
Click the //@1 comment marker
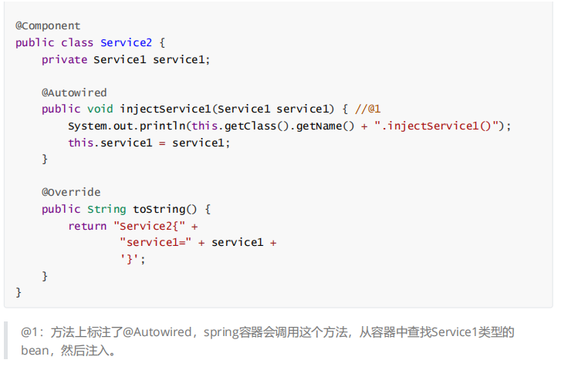(368, 109)
